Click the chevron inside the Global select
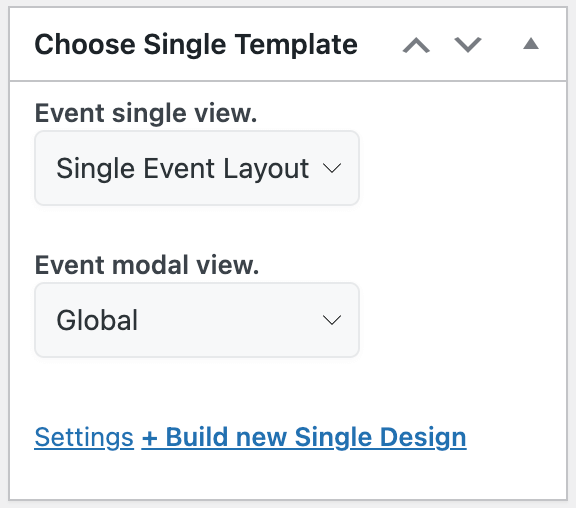 click(x=332, y=320)
